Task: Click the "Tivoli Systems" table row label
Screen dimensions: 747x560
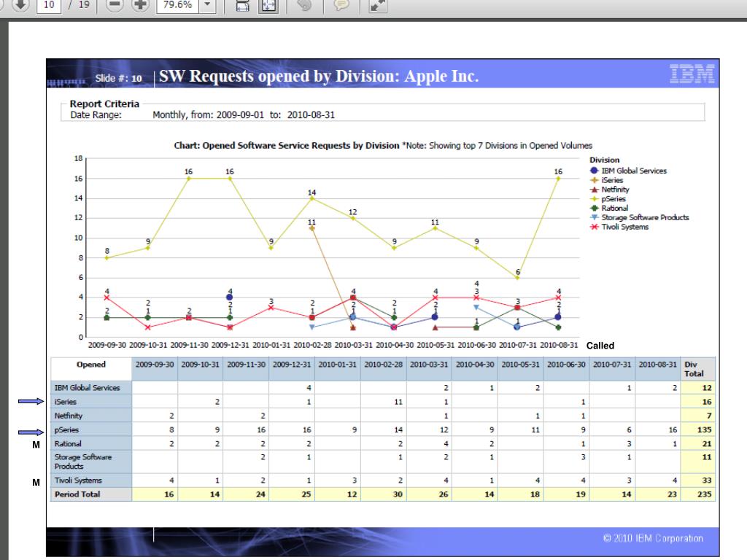Action: click(x=78, y=481)
